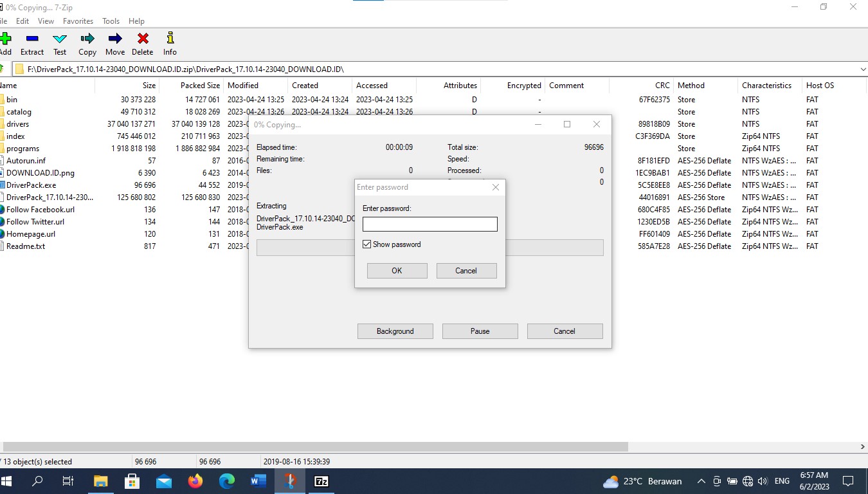Select the DOWNLOAD.ID.png file name
The width and height of the screenshot is (868, 494).
pyautogui.click(x=41, y=173)
